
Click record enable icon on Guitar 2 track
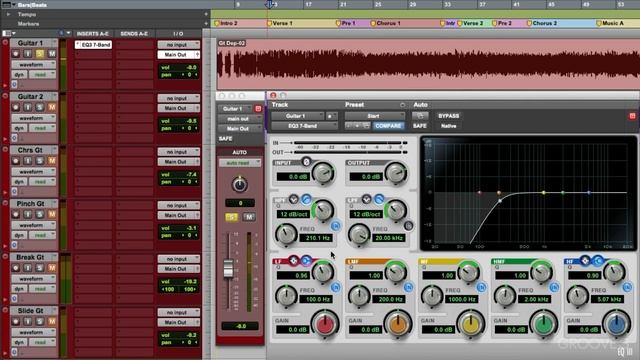[x=16, y=107]
